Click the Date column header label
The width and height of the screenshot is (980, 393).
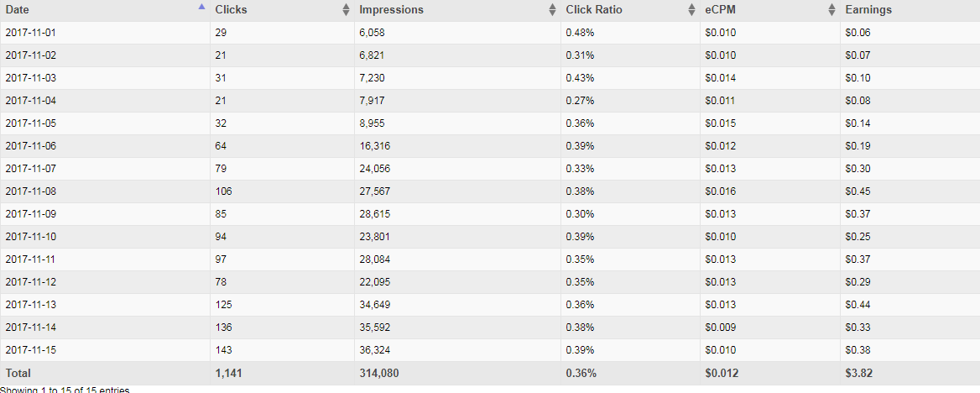(x=17, y=10)
